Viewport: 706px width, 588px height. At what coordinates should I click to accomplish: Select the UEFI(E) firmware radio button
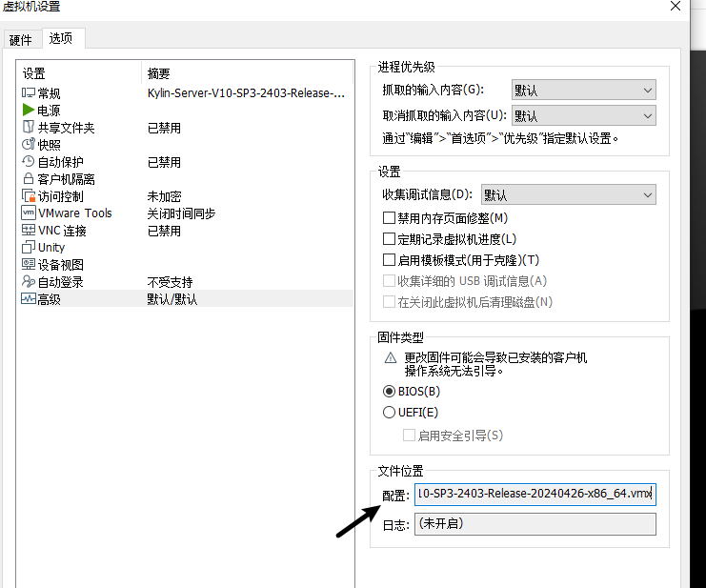[x=389, y=412]
